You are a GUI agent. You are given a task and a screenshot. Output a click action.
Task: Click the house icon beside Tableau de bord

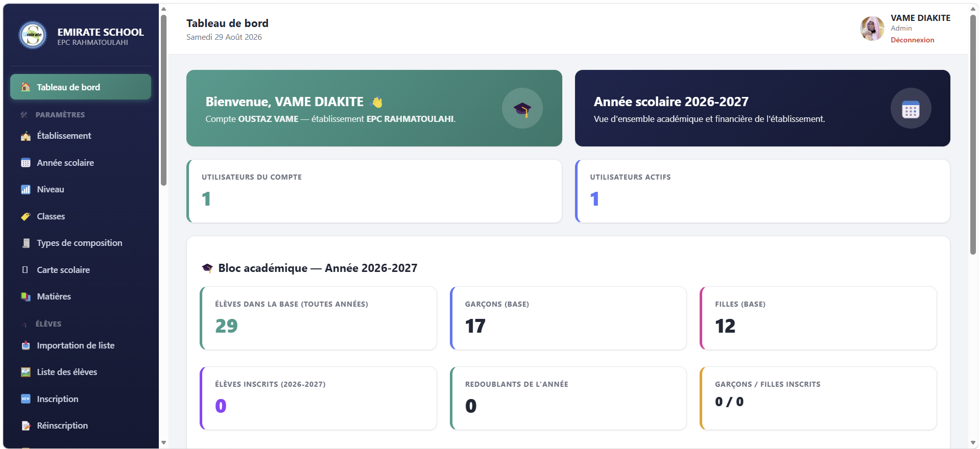[x=26, y=87]
